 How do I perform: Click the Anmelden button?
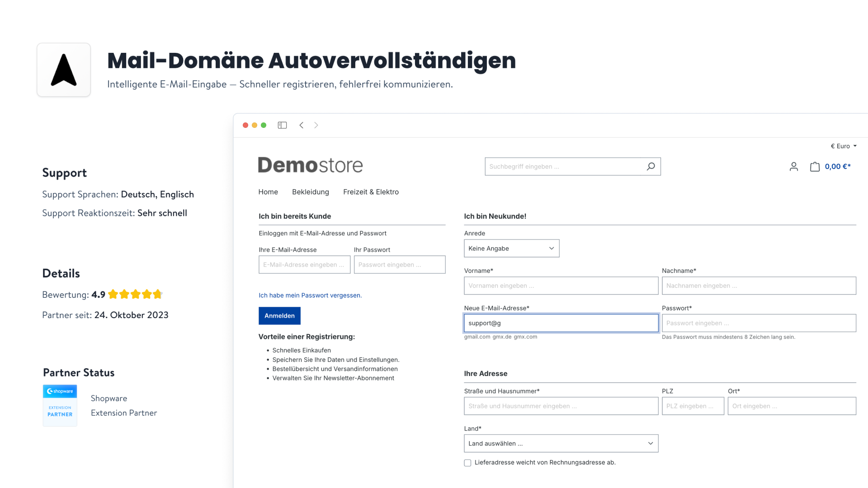point(279,315)
